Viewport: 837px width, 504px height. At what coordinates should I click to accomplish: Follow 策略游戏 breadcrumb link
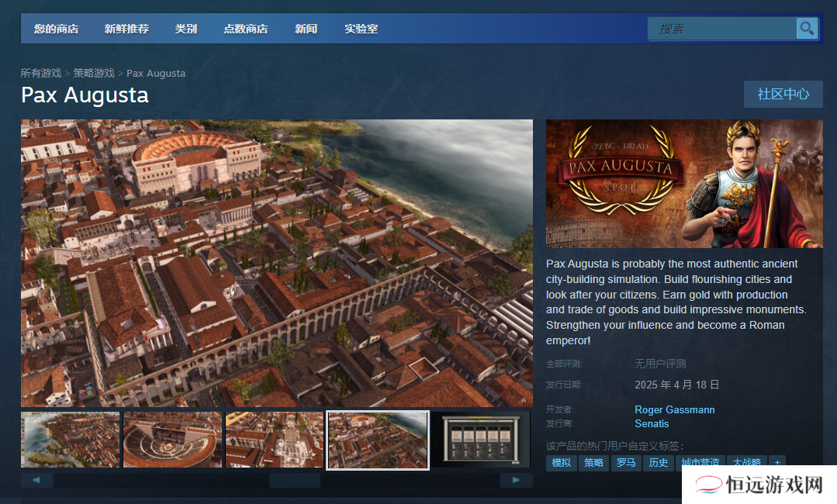tap(94, 73)
